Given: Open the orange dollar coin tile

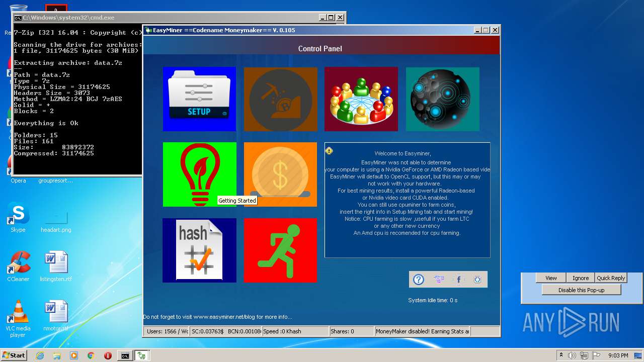Looking at the screenshot, I should pyautogui.click(x=281, y=174).
